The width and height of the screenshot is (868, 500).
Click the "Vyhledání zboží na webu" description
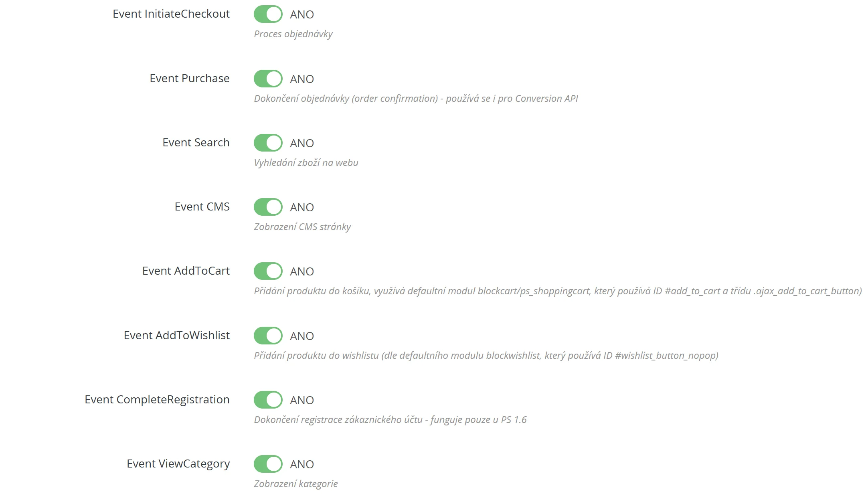306,163
